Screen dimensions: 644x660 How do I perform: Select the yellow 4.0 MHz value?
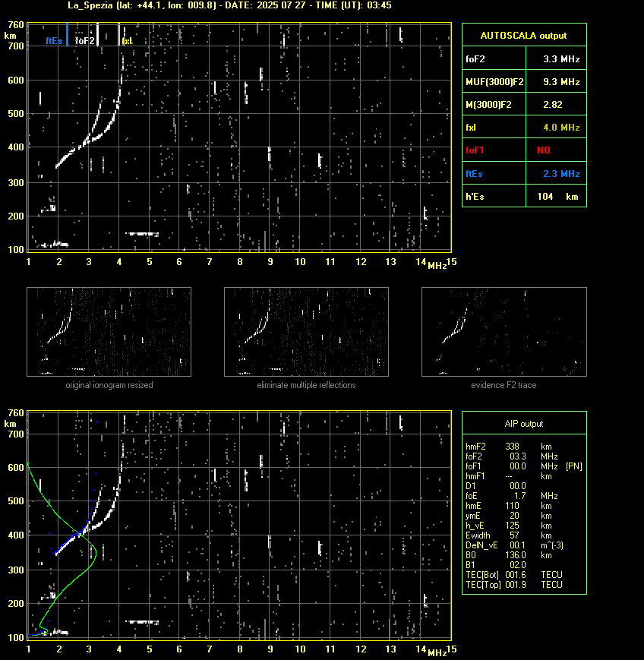[x=561, y=127]
